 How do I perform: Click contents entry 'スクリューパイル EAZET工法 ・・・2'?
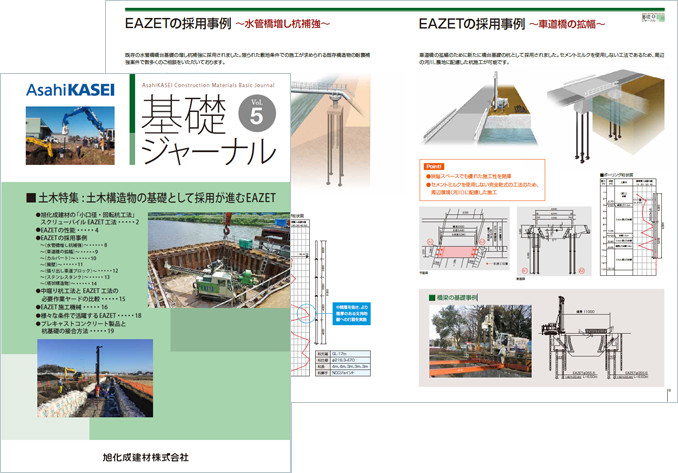(x=90, y=222)
